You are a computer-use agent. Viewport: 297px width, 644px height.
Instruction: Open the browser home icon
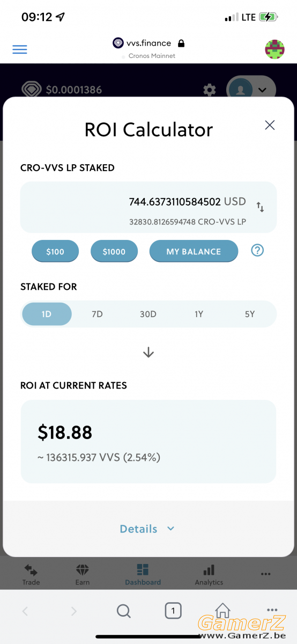tap(222, 611)
